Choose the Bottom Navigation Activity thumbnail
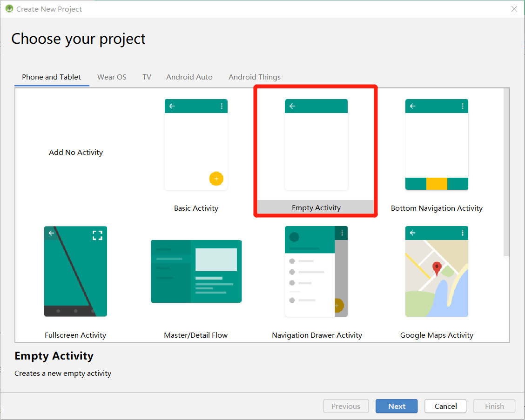The height and width of the screenshot is (420, 525). point(437,145)
